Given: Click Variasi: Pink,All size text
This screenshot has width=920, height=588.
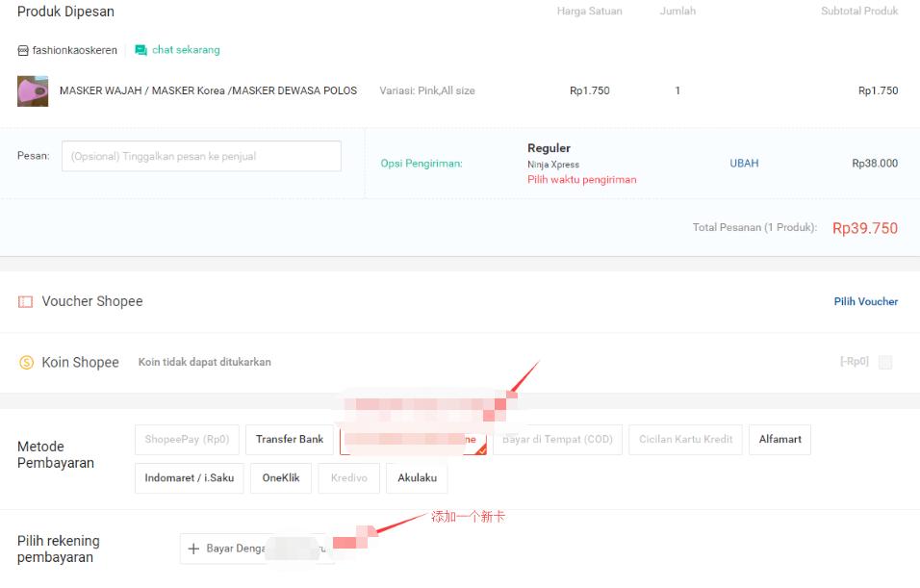Looking at the screenshot, I should pos(427,91).
